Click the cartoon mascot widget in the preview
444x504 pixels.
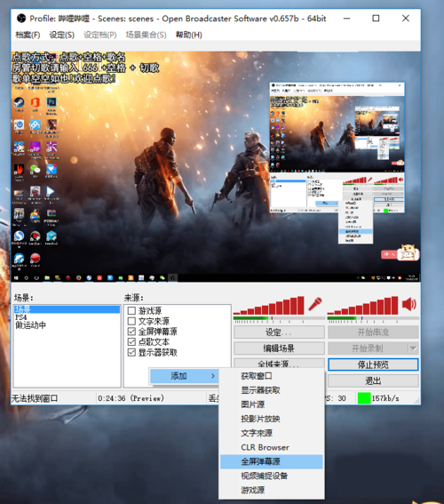408,253
